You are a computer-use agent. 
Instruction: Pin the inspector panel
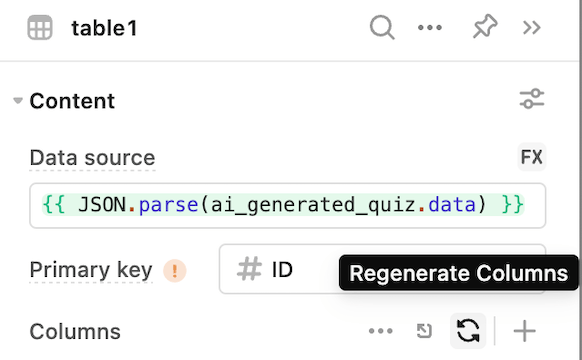tap(484, 27)
